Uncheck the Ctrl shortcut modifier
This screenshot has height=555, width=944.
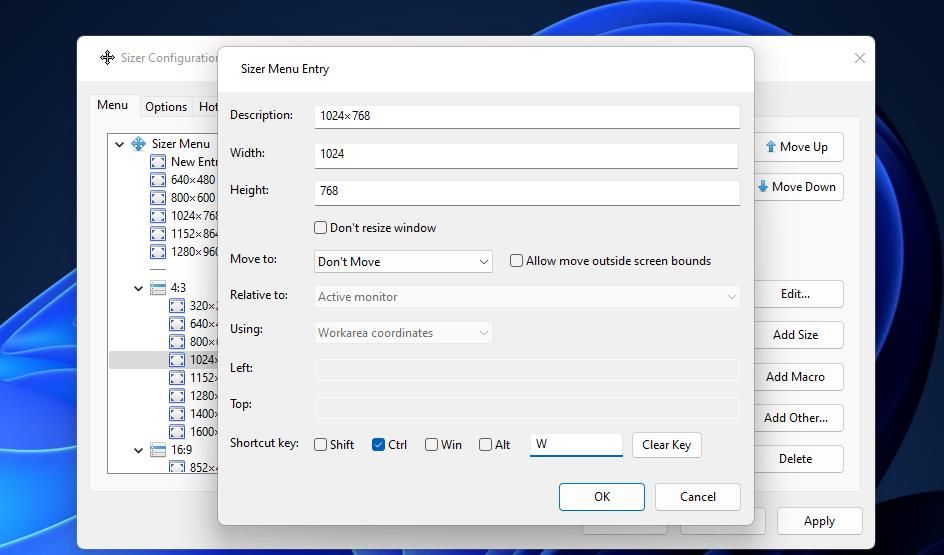coord(378,445)
